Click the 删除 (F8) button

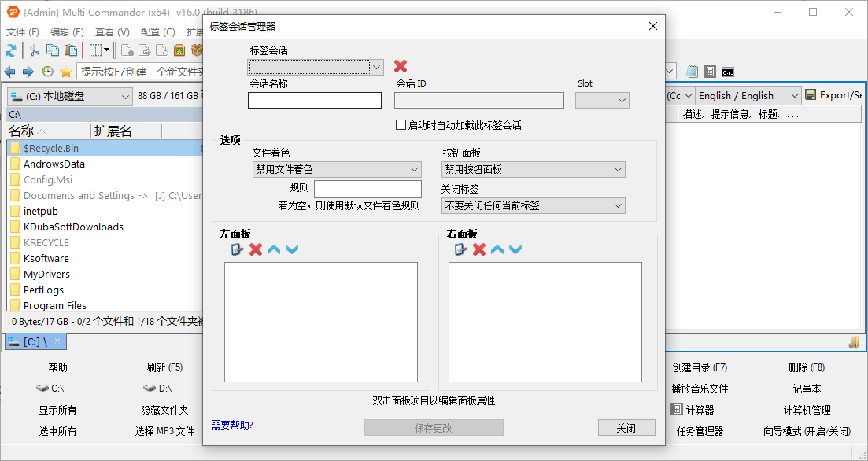click(807, 367)
